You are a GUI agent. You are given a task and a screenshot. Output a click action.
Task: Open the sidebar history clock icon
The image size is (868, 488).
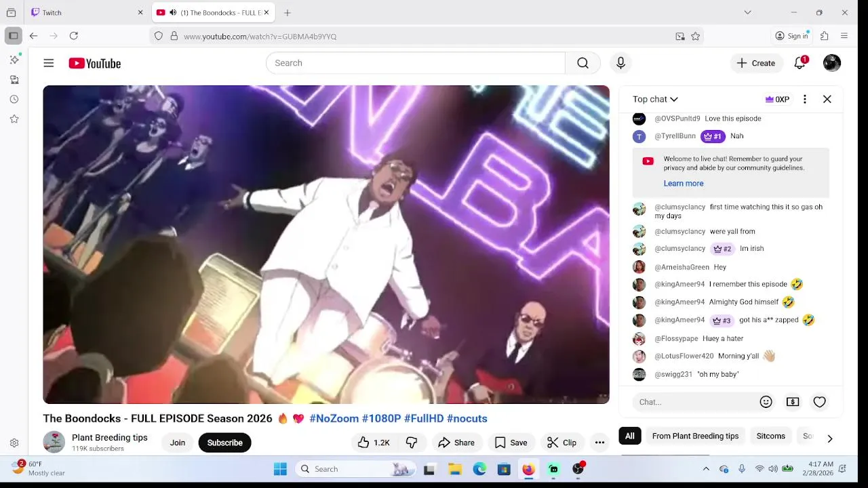pos(14,100)
